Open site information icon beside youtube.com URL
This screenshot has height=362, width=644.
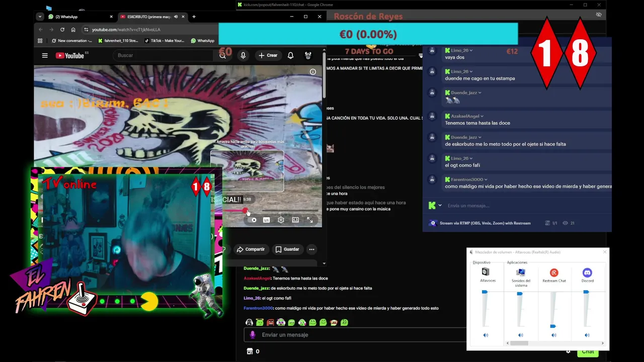(86, 30)
